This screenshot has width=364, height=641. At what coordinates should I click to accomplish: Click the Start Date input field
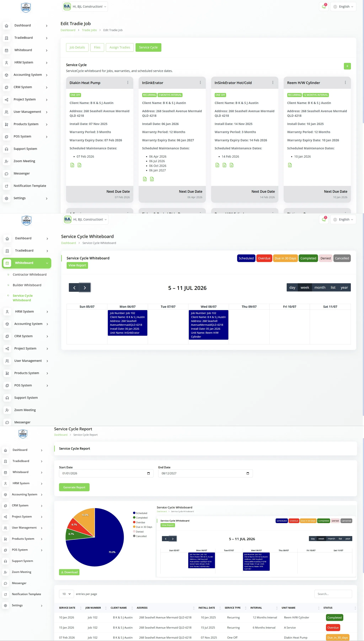(106, 473)
